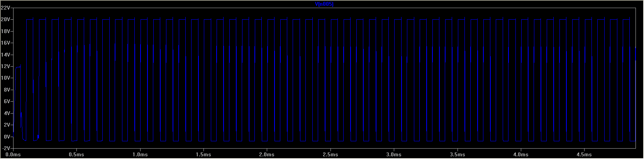
Task: Click the 3.0ms time axis label
Action: [x=394, y=154]
